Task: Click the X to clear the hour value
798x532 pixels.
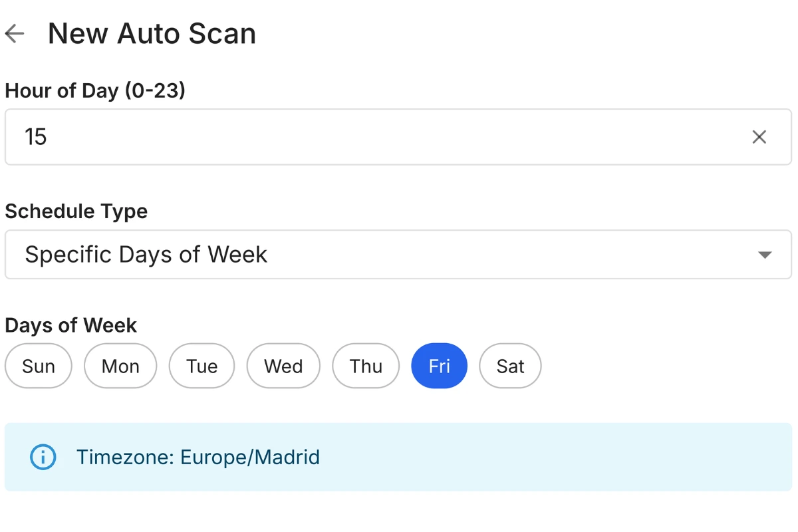Action: tap(759, 136)
